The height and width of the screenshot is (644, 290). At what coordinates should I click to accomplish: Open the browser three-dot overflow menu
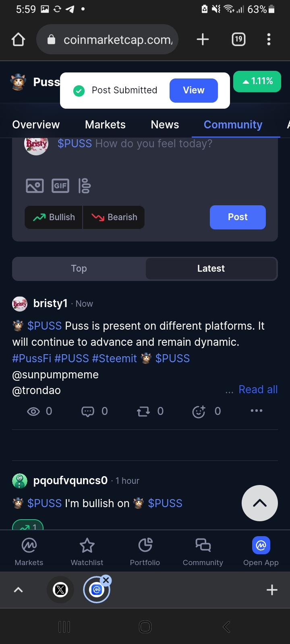[269, 39]
